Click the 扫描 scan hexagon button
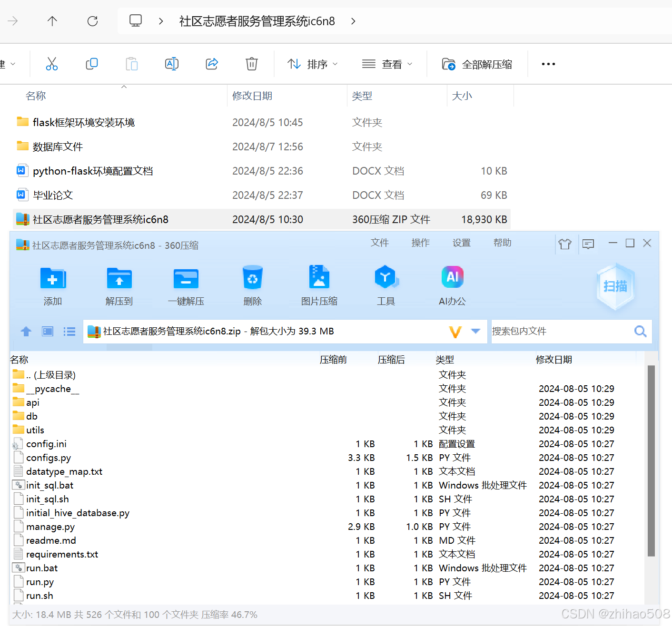672x626 pixels. point(615,286)
